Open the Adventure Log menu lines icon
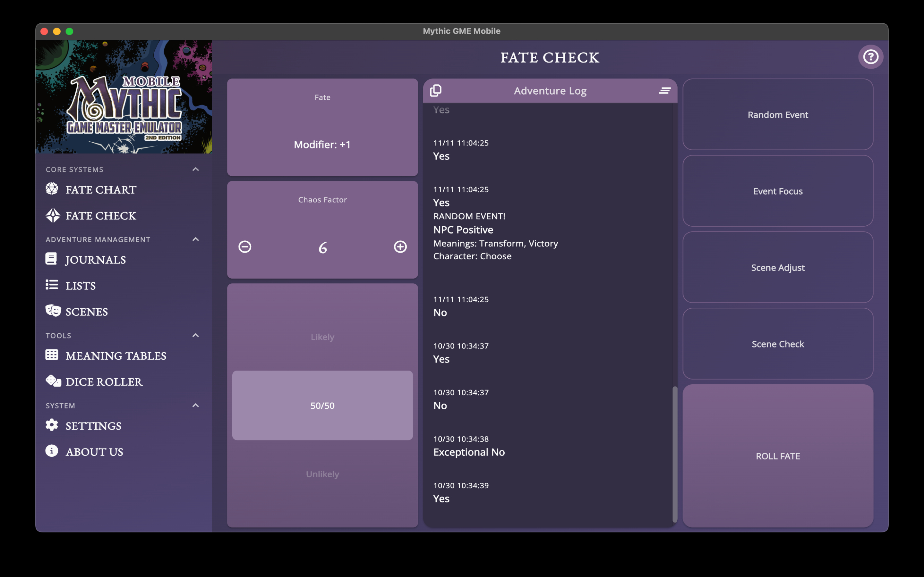The width and height of the screenshot is (924, 577). click(x=665, y=90)
